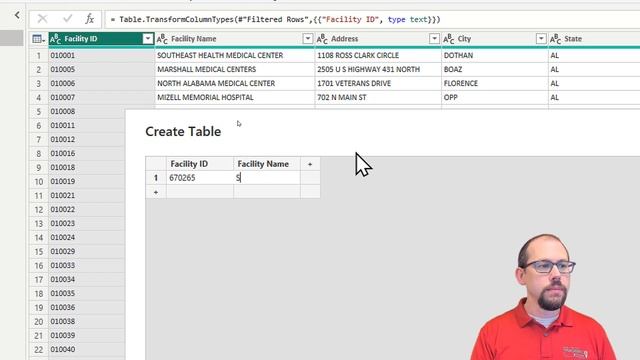Viewport: 640px width, 360px height.
Task: Select Facility ID cell 010029
Action: point(87,251)
